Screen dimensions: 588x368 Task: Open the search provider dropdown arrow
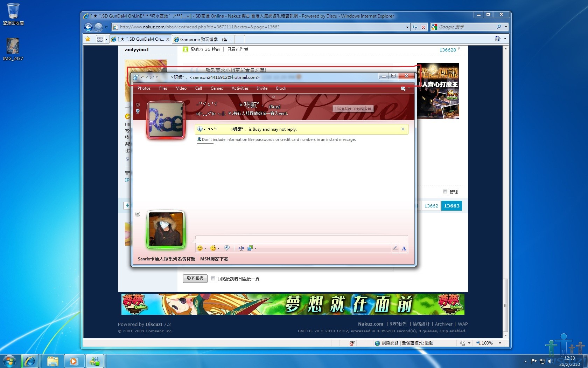coord(505,27)
